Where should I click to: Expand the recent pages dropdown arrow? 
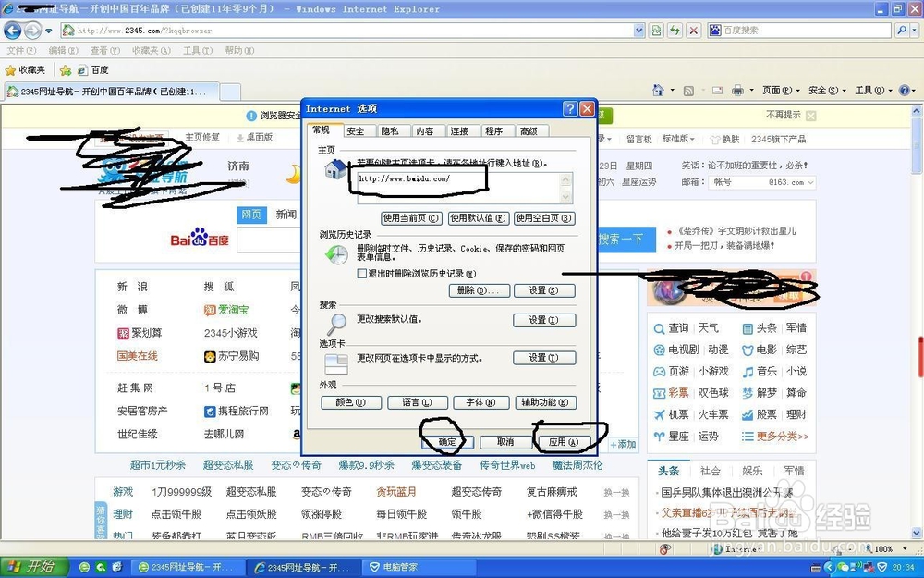click(48, 31)
